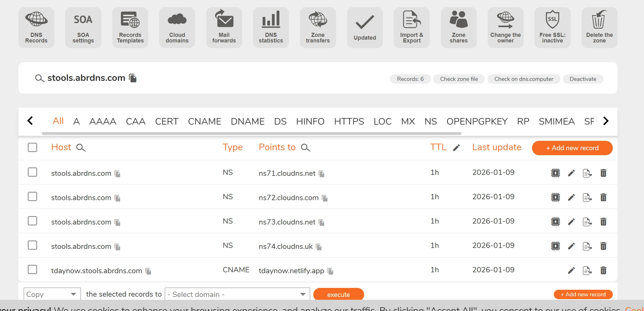Tick the select-all records checkbox
Screen dimensions: 644x311
pos(32,147)
